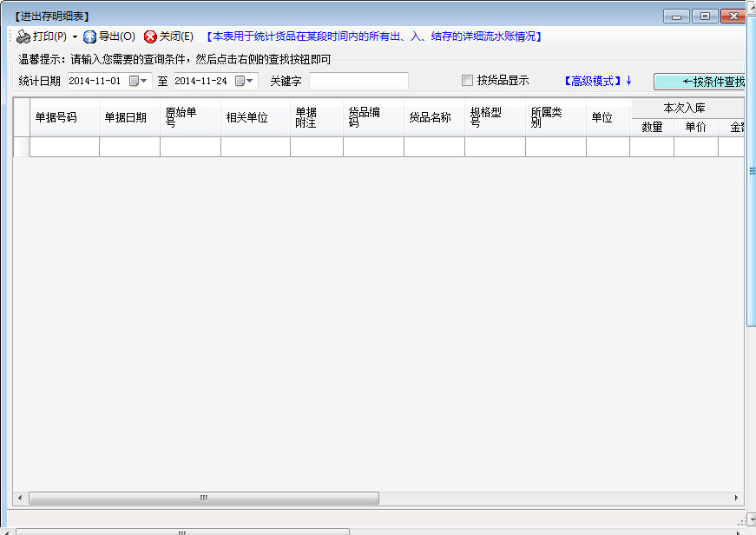This screenshot has height=535, width=756.
Task: Select the 货品名称 column header
Action: (x=434, y=117)
